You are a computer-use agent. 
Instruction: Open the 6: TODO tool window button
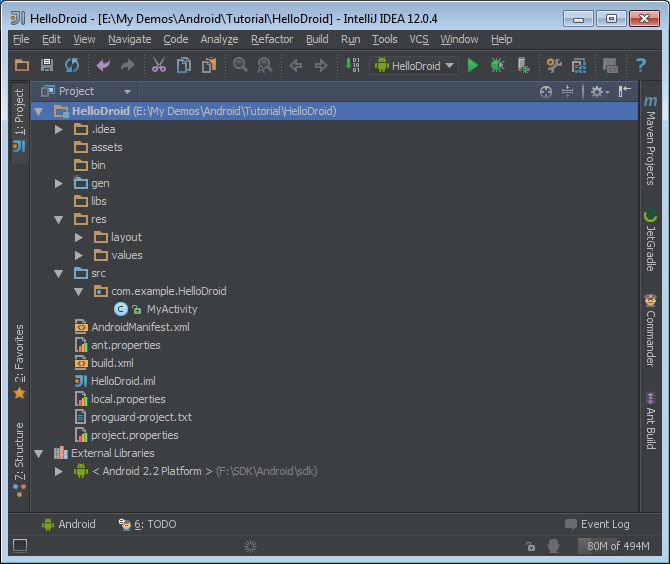(x=147, y=524)
